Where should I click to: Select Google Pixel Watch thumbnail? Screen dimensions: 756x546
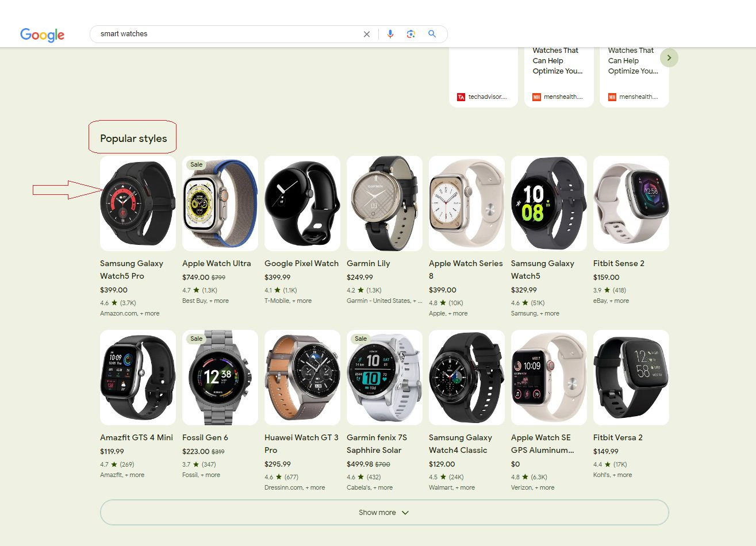click(302, 203)
